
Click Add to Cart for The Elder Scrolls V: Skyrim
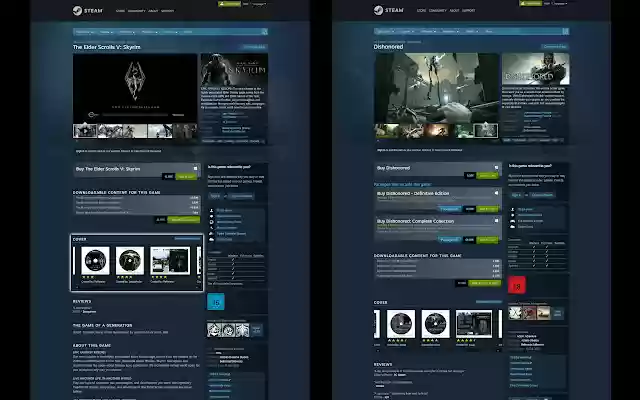pyautogui.click(x=187, y=177)
